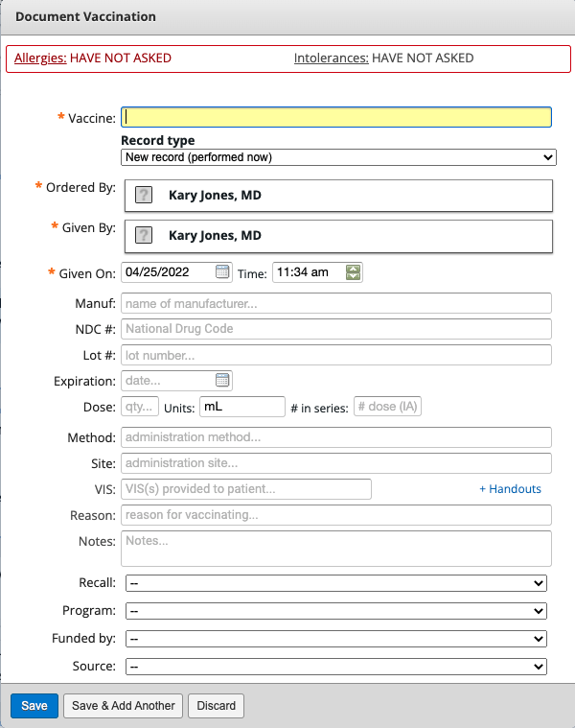The image size is (575, 728).
Task: Select the Ordered By provider box
Action: point(338,196)
